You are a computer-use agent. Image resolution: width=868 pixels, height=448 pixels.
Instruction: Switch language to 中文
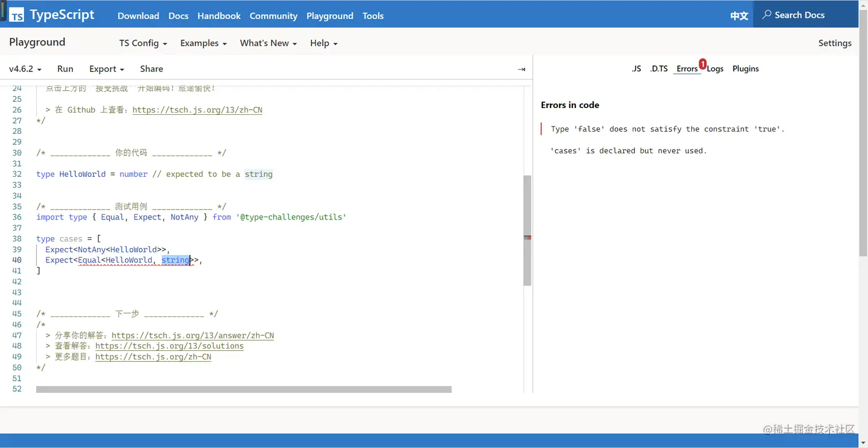[x=739, y=16]
